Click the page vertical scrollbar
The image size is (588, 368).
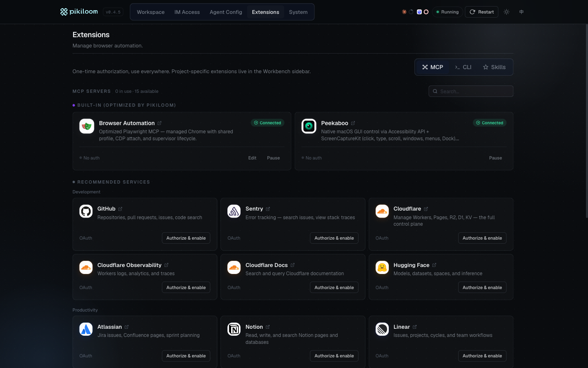[587, 121]
